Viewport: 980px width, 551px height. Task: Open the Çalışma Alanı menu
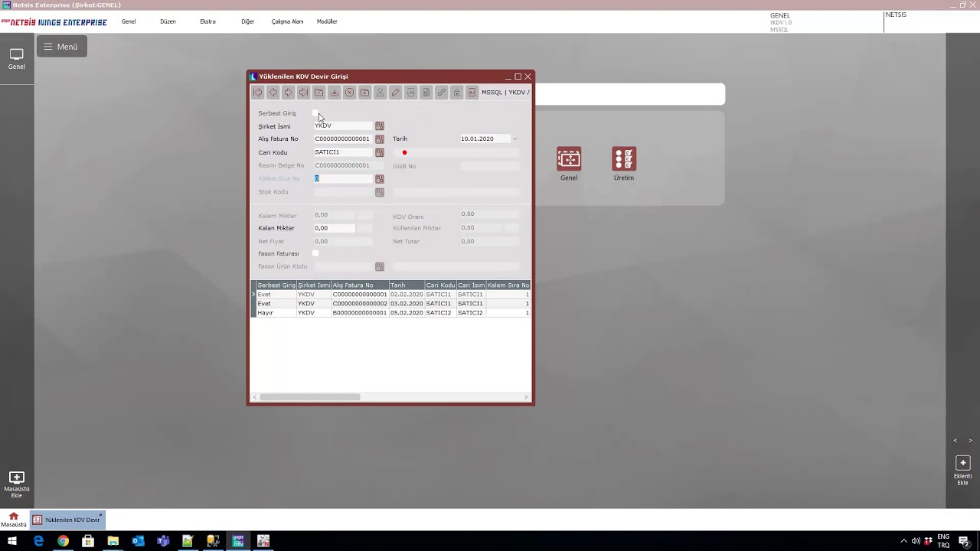pos(287,21)
